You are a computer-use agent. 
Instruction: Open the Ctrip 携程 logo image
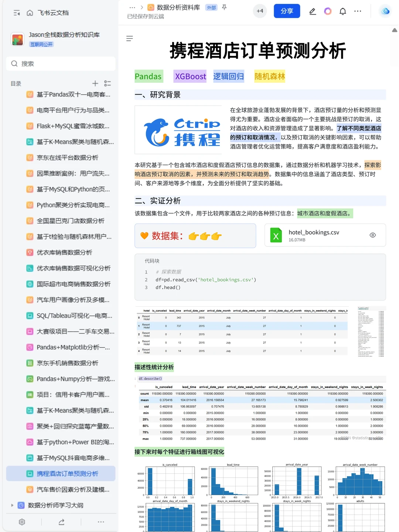(178, 130)
